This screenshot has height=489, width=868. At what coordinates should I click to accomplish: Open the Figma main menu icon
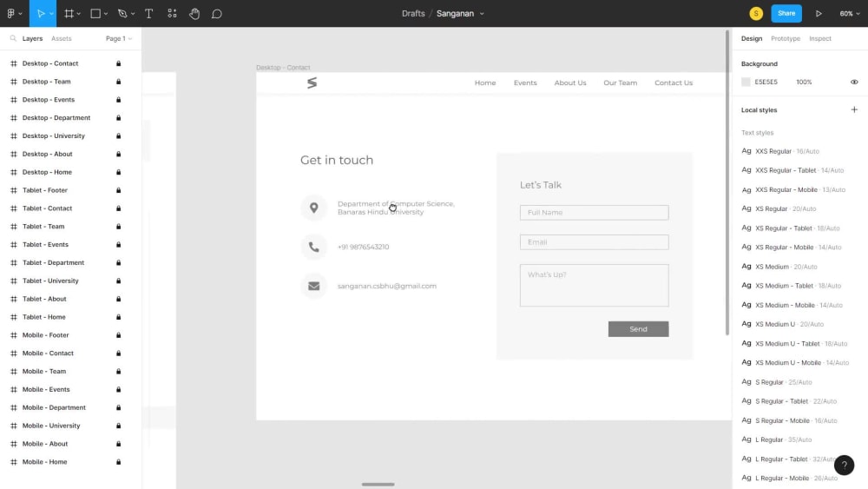click(10, 13)
